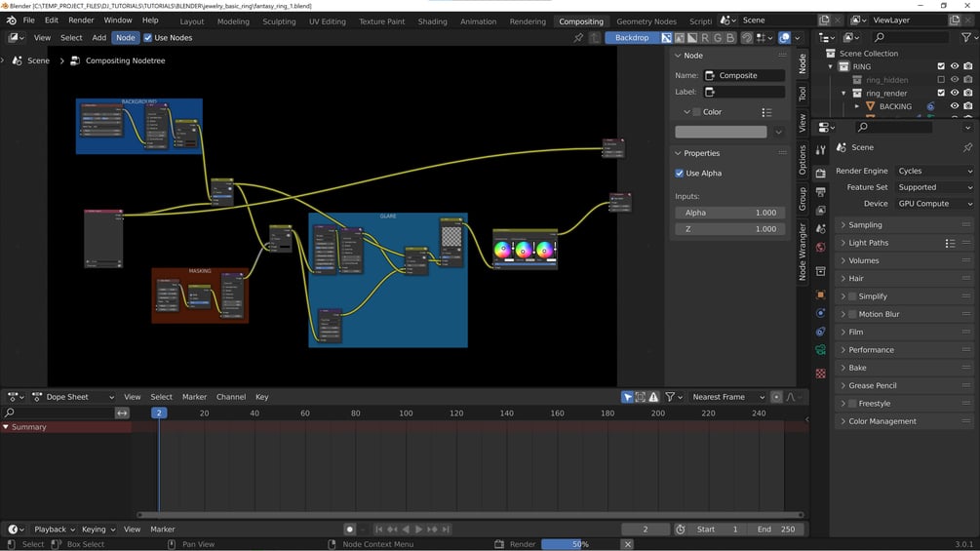Expand the Sampling panel
This screenshot has height=551, width=980.
point(904,225)
